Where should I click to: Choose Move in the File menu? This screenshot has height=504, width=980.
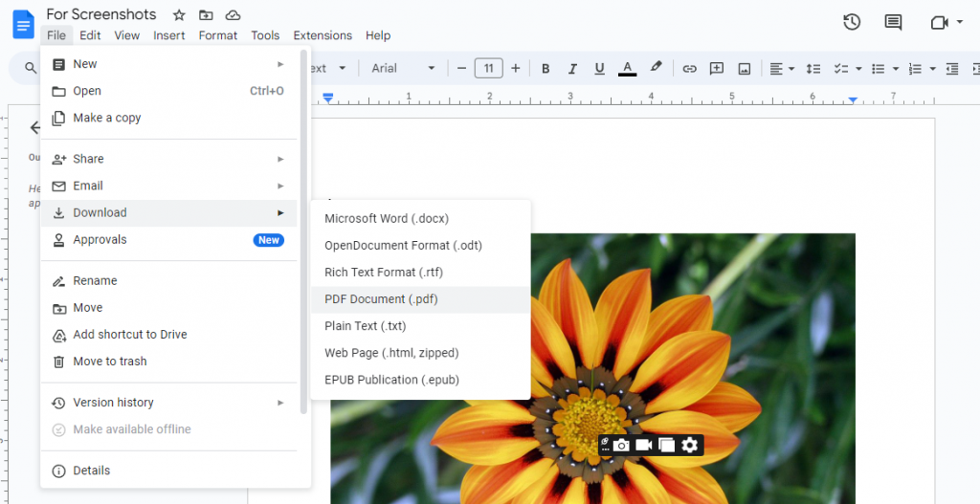168,307
